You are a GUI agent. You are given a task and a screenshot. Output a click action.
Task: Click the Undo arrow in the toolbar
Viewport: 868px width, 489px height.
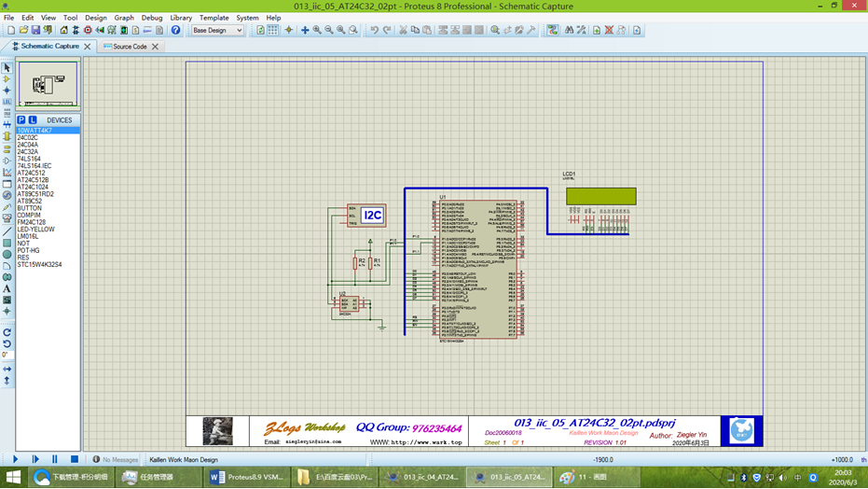[x=375, y=30]
